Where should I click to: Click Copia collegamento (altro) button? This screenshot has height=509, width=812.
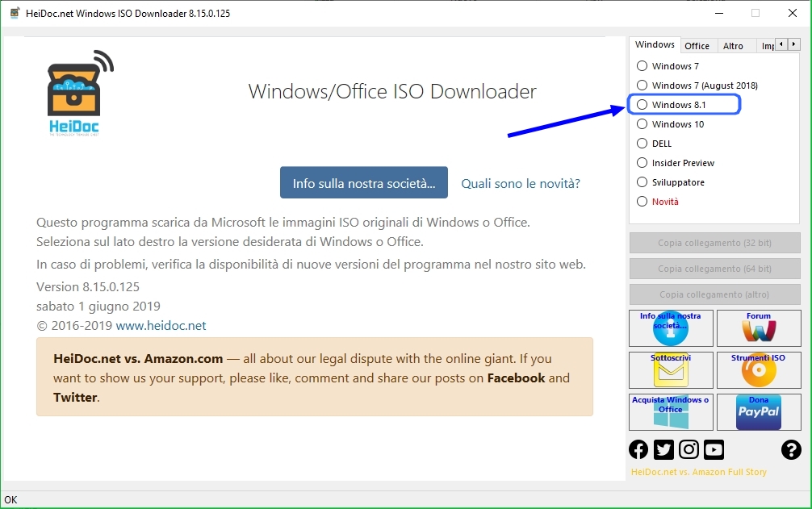pyautogui.click(x=714, y=294)
